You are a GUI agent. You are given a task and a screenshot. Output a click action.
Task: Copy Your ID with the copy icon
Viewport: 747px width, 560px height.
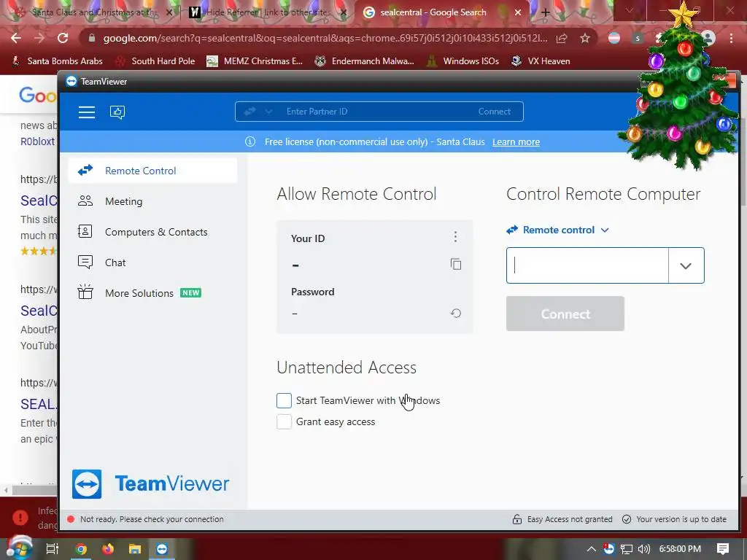coord(456,264)
